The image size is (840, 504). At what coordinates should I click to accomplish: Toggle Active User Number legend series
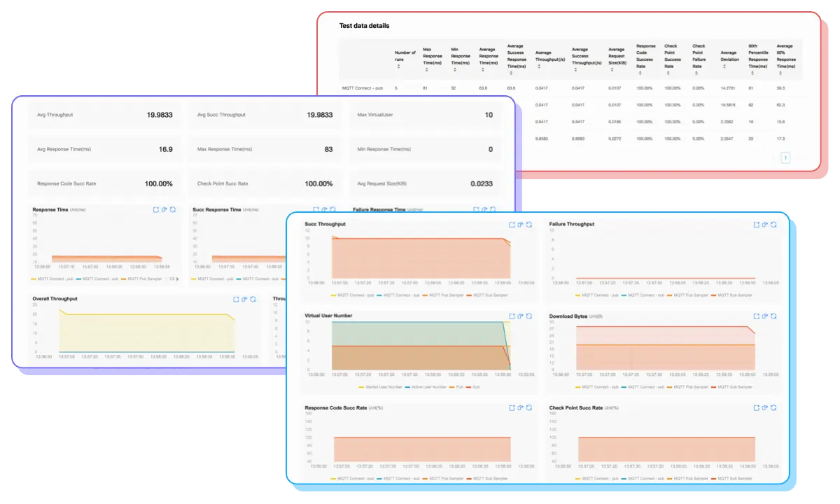426,386
